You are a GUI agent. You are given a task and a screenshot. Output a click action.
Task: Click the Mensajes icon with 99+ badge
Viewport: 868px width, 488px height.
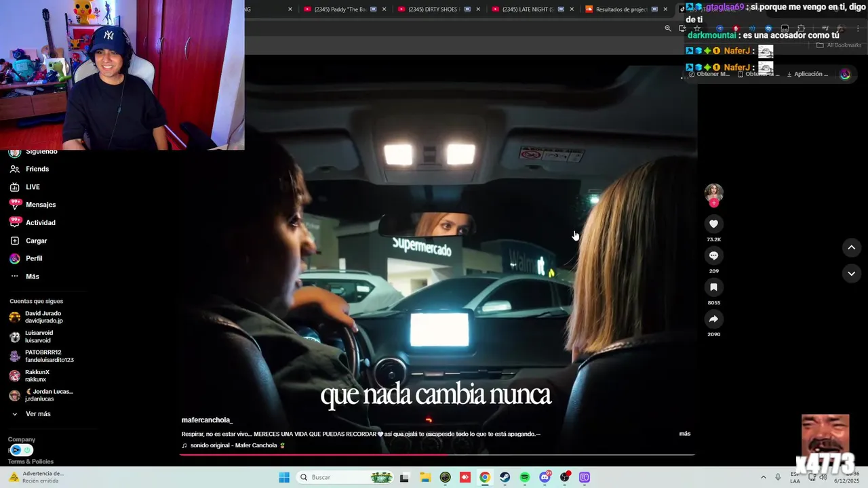point(15,204)
